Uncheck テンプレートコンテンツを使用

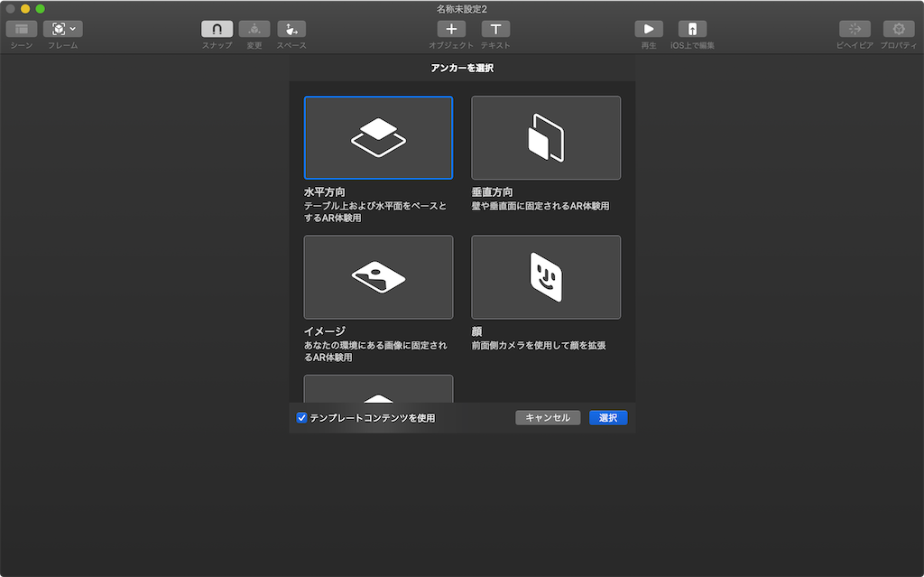click(301, 417)
